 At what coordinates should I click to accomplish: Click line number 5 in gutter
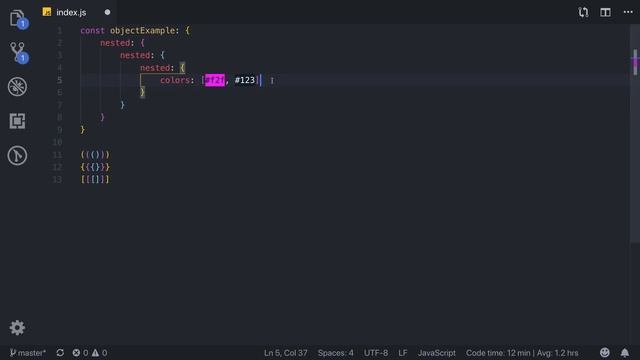pos(60,80)
